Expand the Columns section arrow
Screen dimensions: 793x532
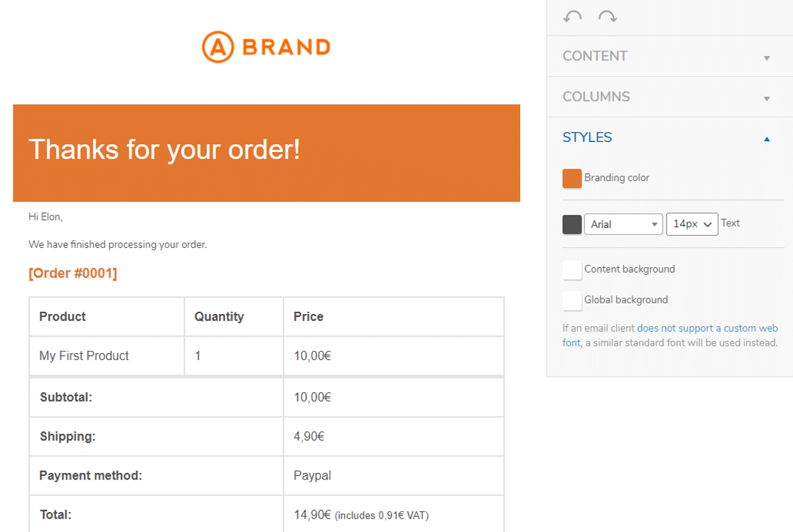pyautogui.click(x=767, y=98)
